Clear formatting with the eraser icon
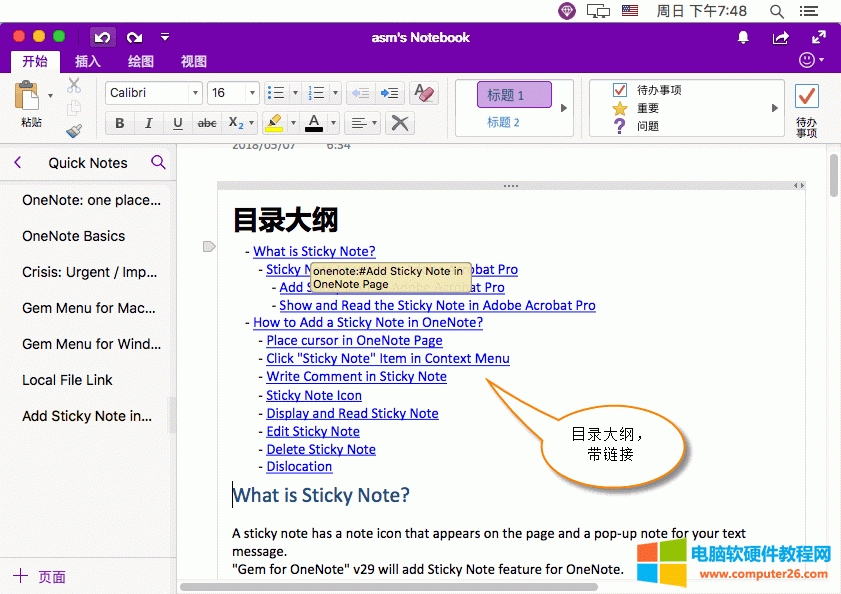 [x=424, y=93]
